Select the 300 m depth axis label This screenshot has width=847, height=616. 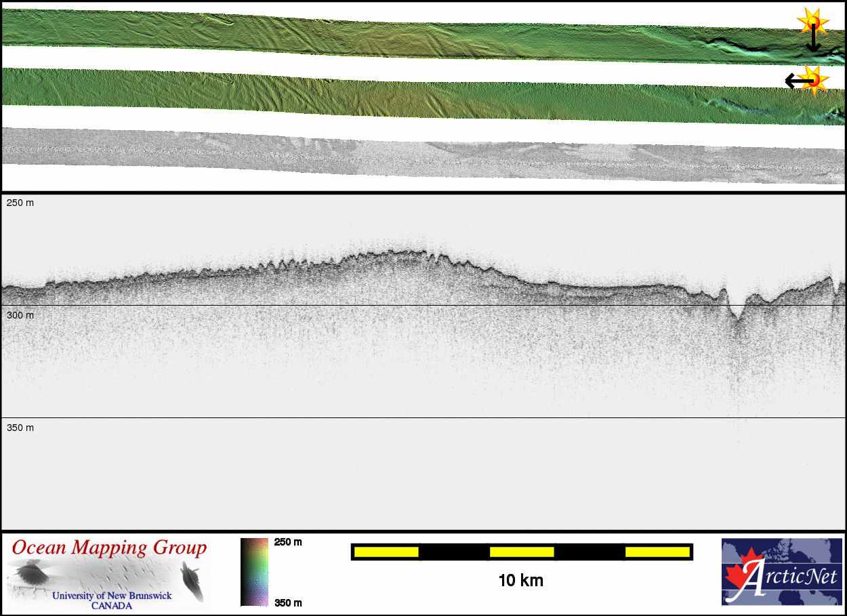tap(20, 315)
